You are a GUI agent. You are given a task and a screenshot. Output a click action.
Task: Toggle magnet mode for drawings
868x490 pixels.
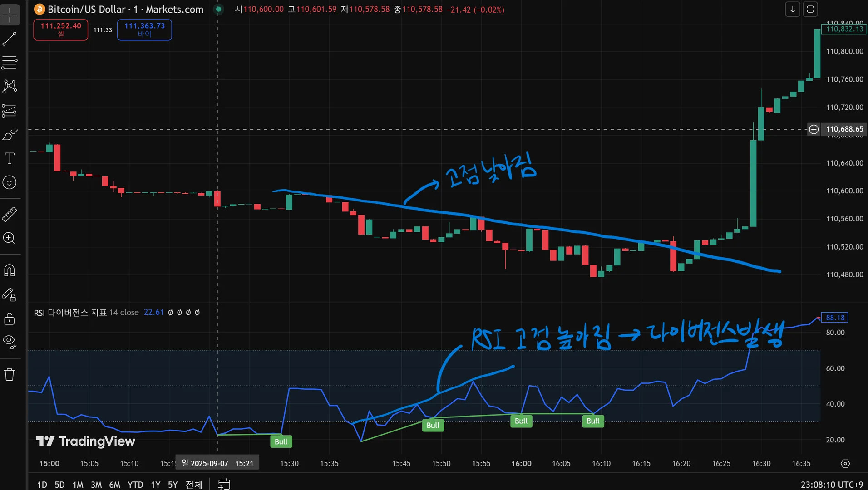(10, 270)
